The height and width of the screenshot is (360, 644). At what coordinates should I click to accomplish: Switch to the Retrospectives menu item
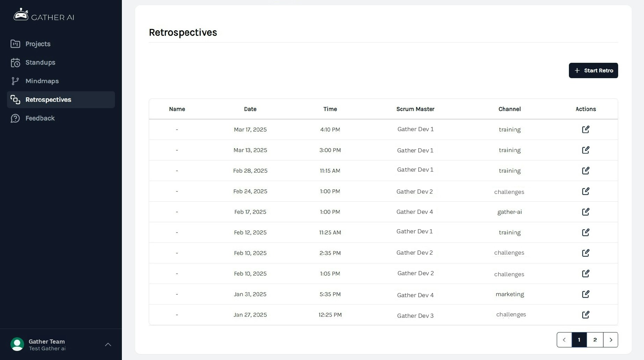pos(61,100)
